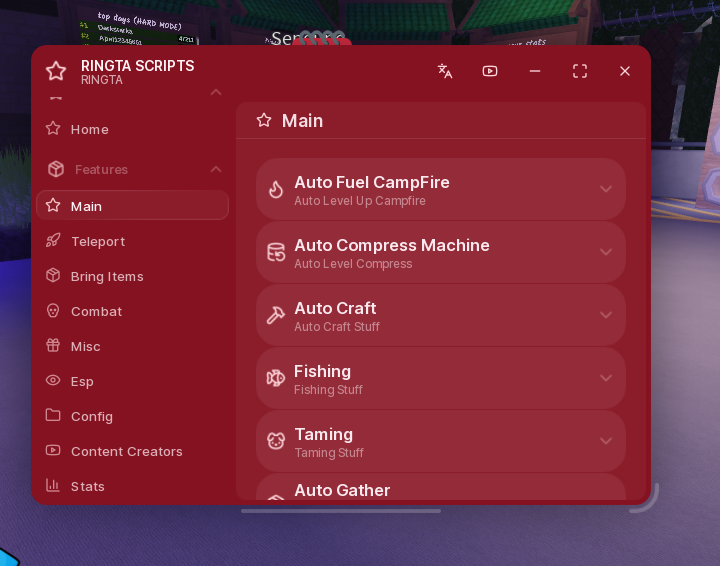Viewport: 720px width, 566px height.
Task: Switch to the Combat tab
Action: 132,311
